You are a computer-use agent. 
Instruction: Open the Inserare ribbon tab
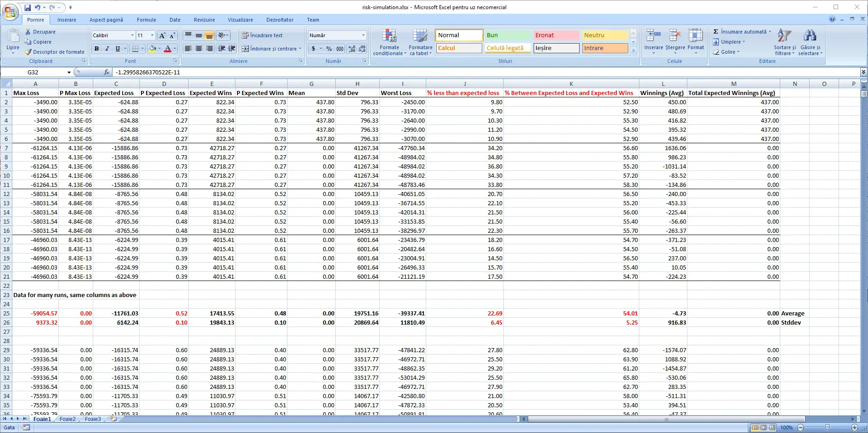[67, 20]
